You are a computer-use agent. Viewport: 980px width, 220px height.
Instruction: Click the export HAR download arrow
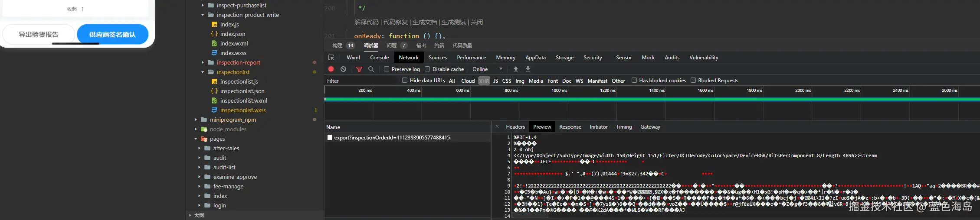click(x=528, y=69)
